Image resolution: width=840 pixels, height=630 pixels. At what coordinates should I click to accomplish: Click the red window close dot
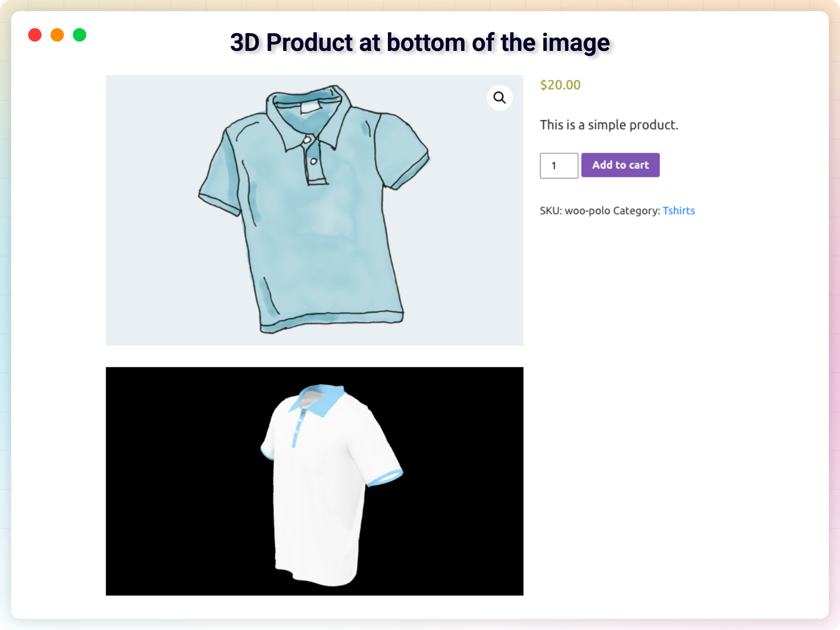[35, 35]
